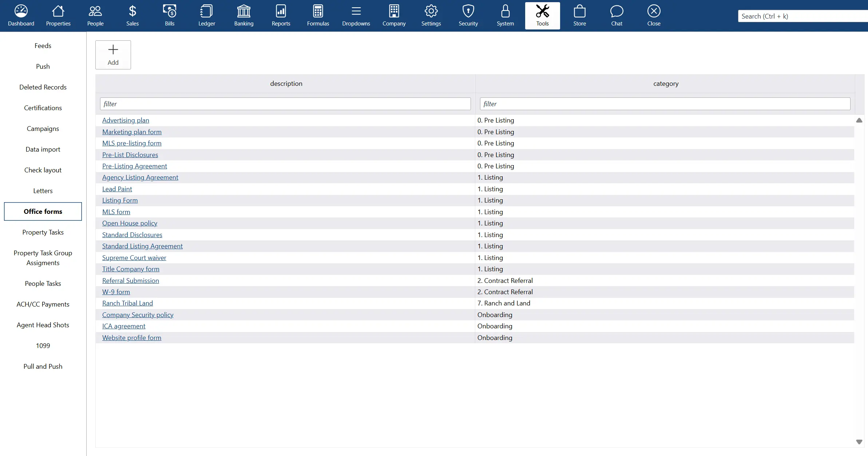Screen dimensions: 868x456
Task: Open Agent Head Shots in sidebar
Action: pyautogui.click(x=43, y=325)
